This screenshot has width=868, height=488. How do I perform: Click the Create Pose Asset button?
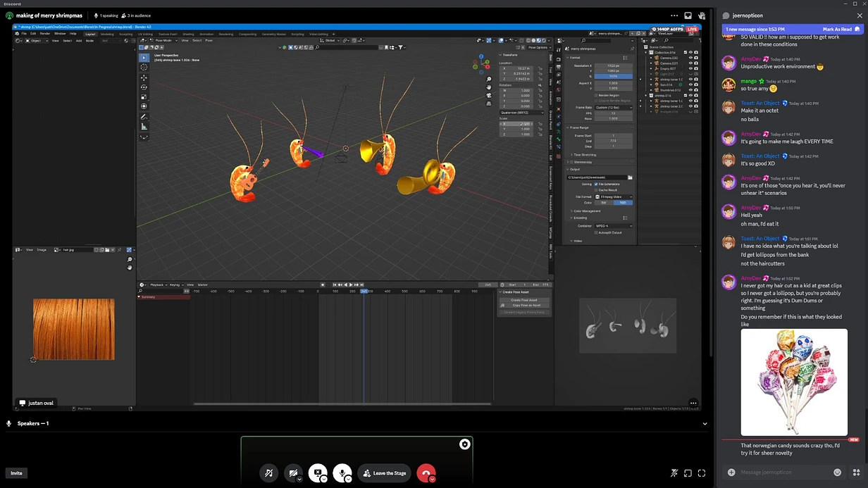click(x=524, y=300)
